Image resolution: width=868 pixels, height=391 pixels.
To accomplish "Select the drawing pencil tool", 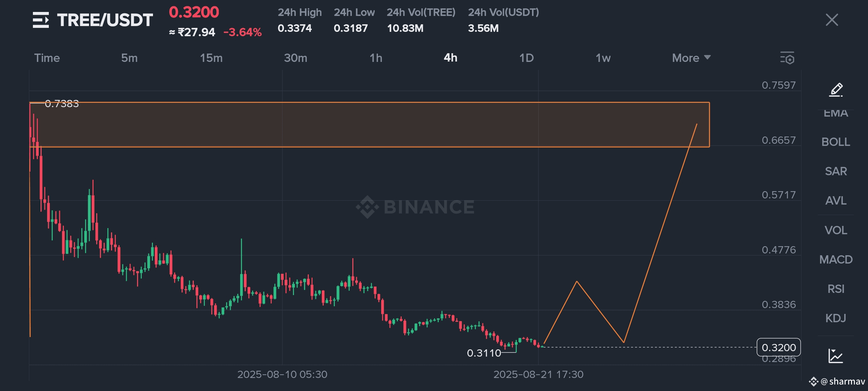I will [836, 89].
